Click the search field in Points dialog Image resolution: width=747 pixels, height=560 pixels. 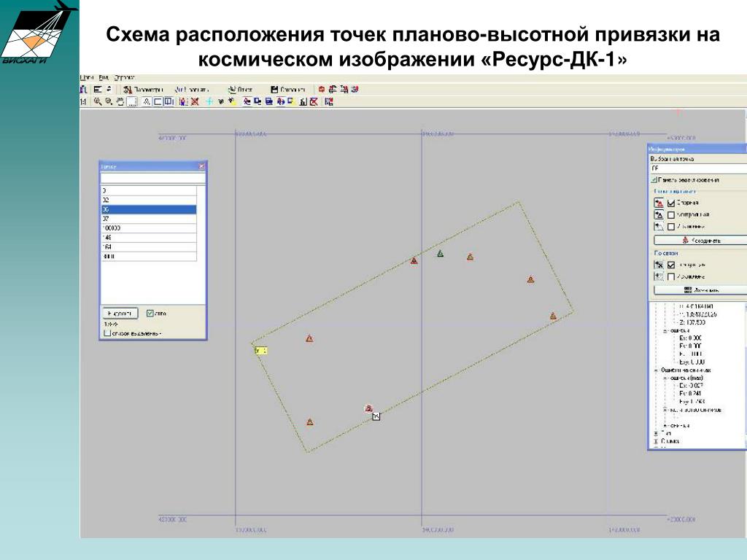(153, 178)
